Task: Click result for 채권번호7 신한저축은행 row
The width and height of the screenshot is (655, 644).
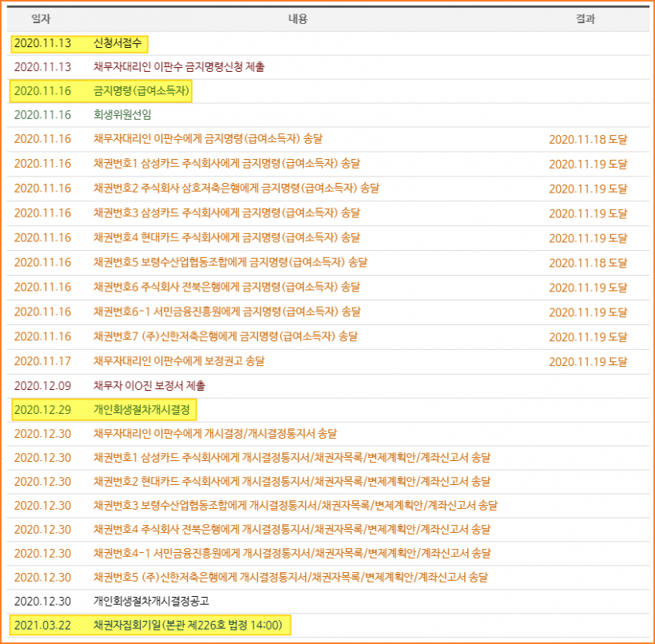Action: pos(588,337)
